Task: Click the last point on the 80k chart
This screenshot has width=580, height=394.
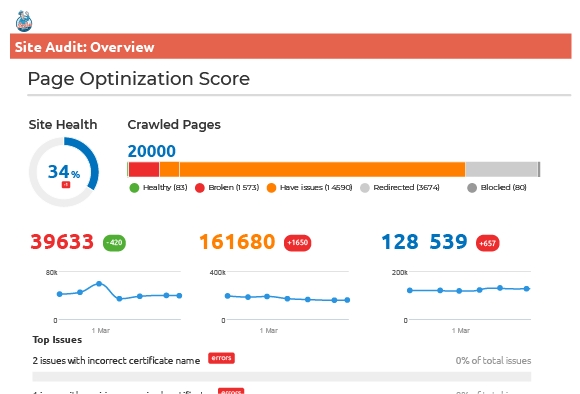Action: (179, 296)
